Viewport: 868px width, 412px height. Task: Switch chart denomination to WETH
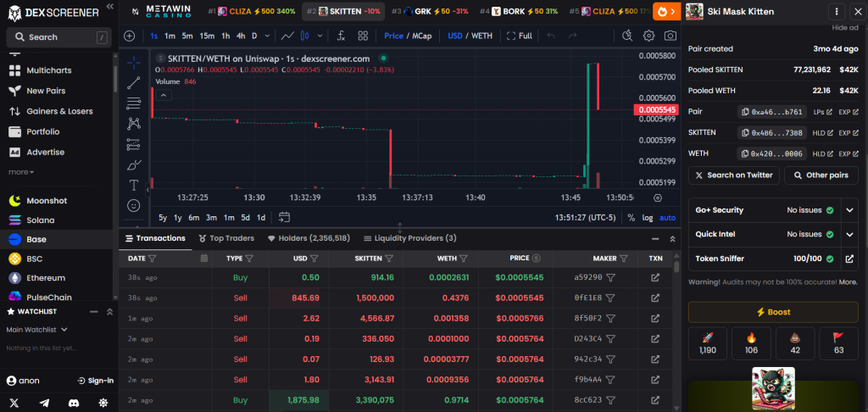pos(481,36)
